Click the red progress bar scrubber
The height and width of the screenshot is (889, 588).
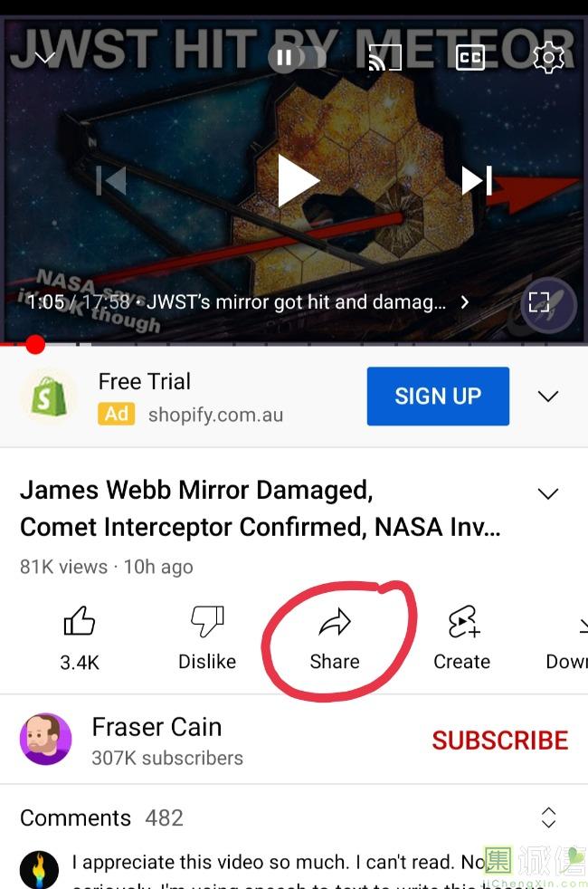point(35,344)
